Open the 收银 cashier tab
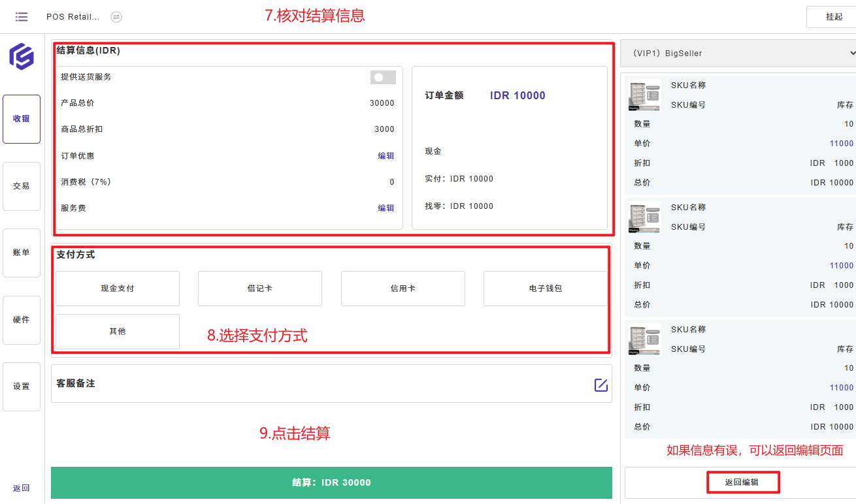856x504 pixels. (x=22, y=119)
